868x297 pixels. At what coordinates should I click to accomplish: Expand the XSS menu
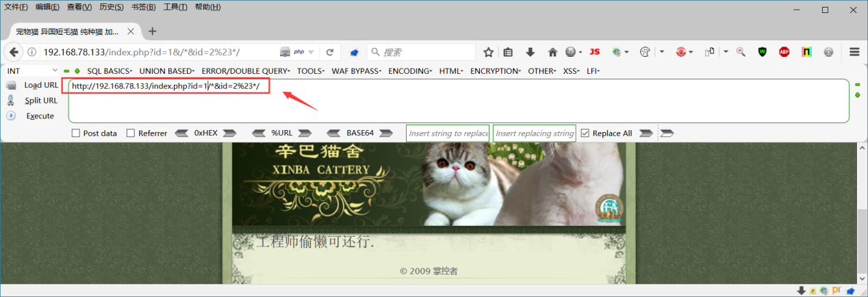point(572,70)
